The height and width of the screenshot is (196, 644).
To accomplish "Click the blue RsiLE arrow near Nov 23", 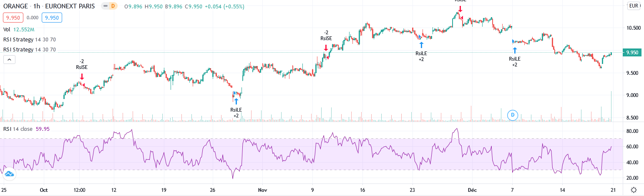I will pos(421,44).
